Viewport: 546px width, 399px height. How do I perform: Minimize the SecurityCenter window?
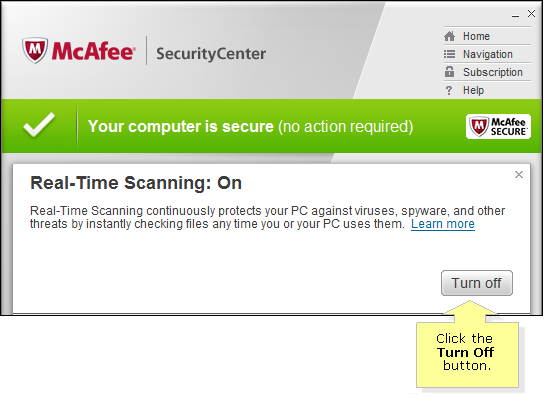tap(515, 16)
